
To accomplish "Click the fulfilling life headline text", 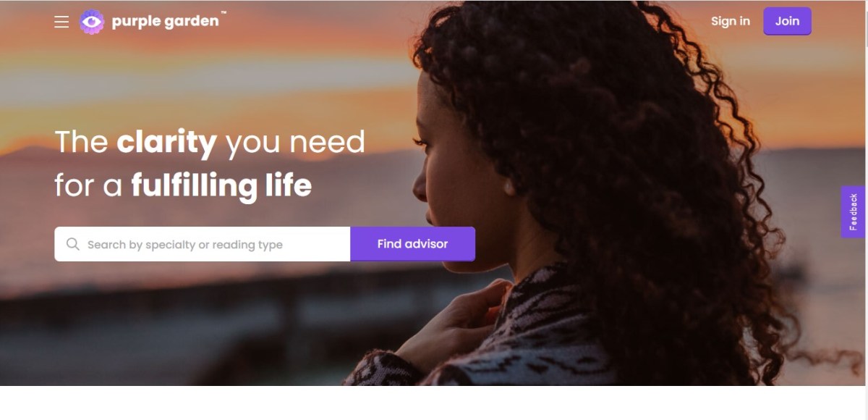I will coord(221,185).
